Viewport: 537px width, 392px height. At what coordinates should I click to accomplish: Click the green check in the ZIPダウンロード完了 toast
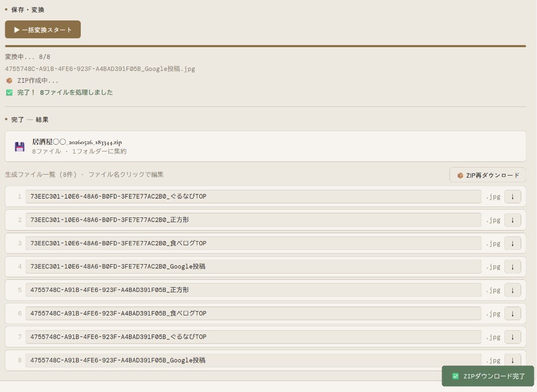[x=455, y=376]
